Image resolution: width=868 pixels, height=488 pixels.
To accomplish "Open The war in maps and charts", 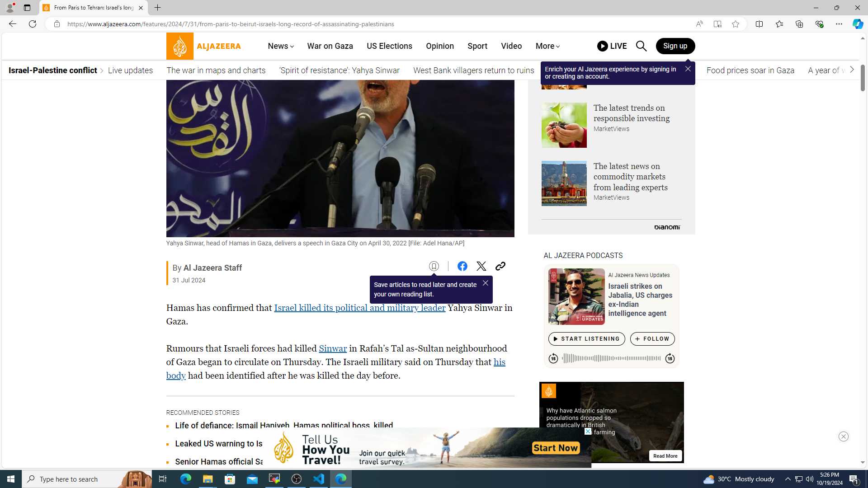I will [x=216, y=70].
